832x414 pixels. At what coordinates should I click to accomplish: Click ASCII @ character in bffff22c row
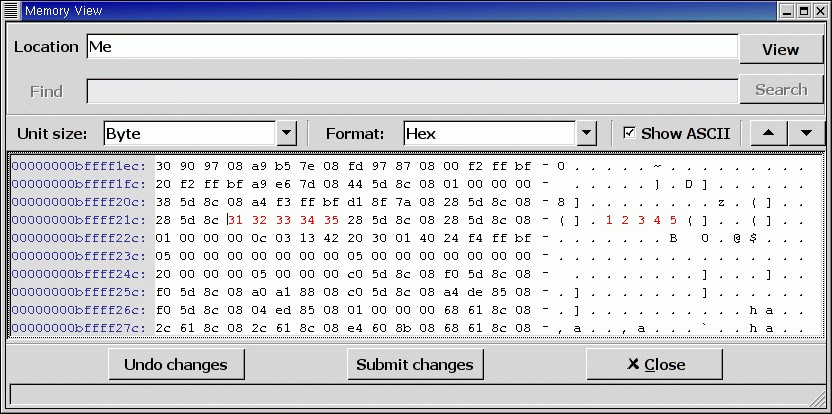[737, 238]
